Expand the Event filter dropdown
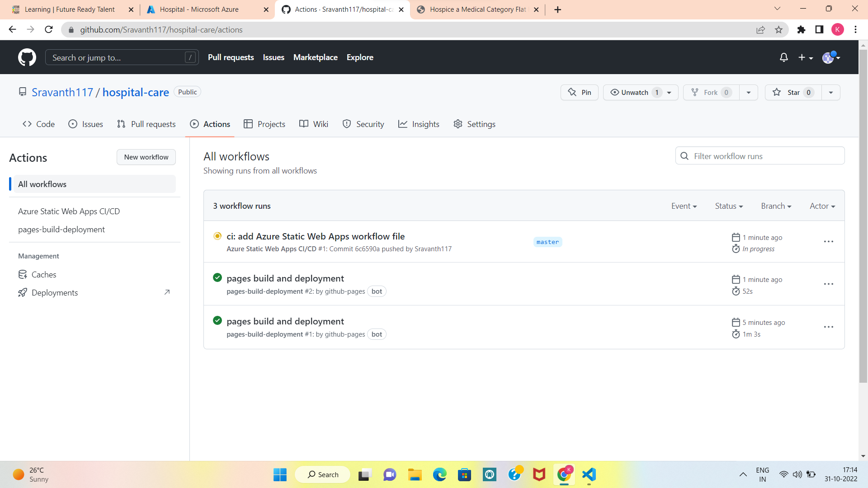The height and width of the screenshot is (488, 868). point(684,206)
